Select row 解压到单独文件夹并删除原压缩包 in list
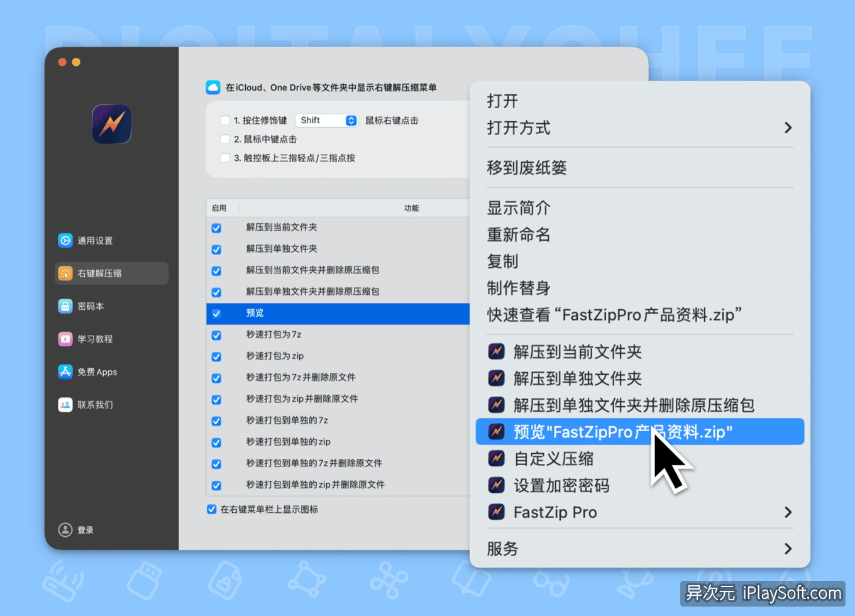Screen dimensions: 855x616 [x=338, y=292]
